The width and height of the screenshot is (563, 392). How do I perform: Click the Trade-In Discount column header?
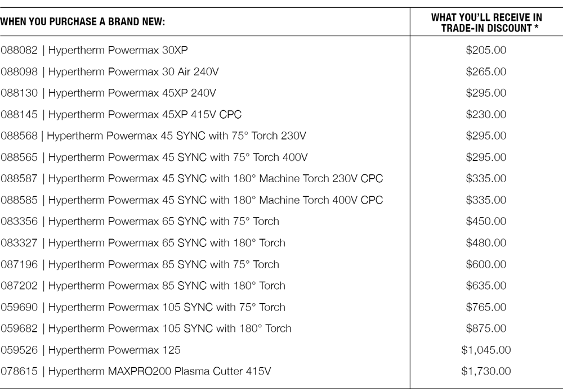[x=486, y=22]
